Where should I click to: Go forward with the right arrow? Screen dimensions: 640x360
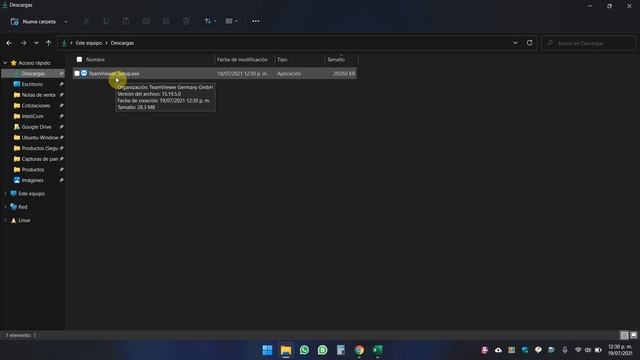pyautogui.click(x=23, y=43)
